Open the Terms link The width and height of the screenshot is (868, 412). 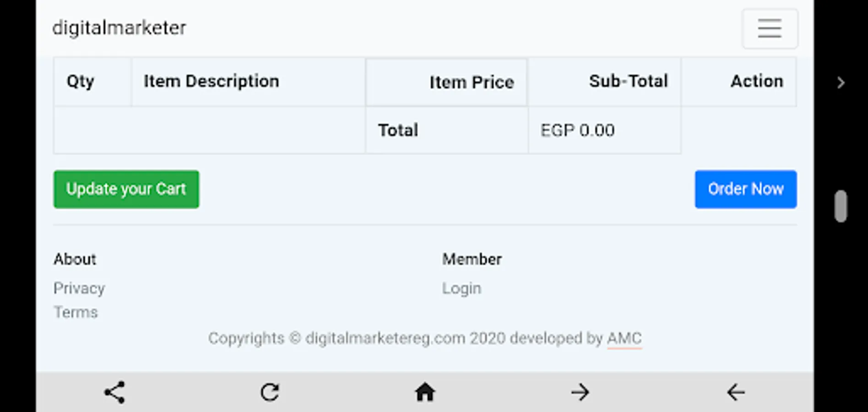(76, 312)
